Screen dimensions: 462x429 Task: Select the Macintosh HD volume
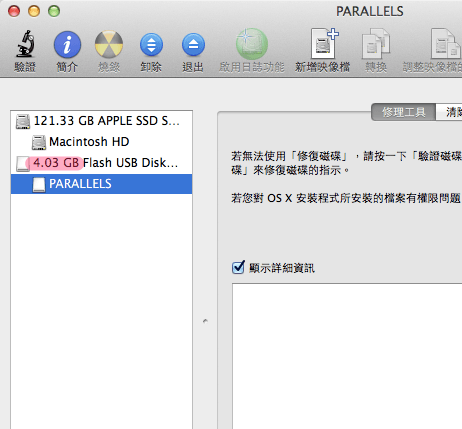(x=101, y=142)
